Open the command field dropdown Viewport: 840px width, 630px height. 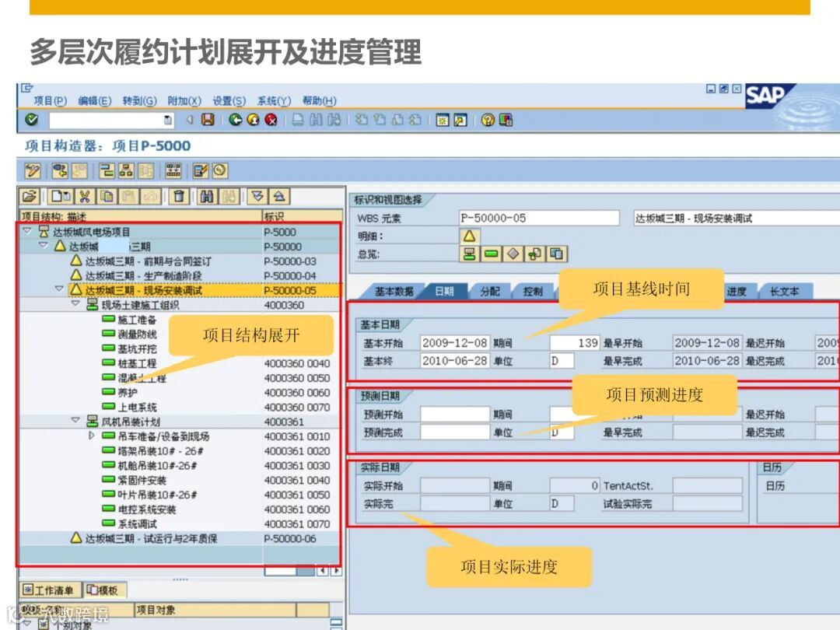[168, 120]
